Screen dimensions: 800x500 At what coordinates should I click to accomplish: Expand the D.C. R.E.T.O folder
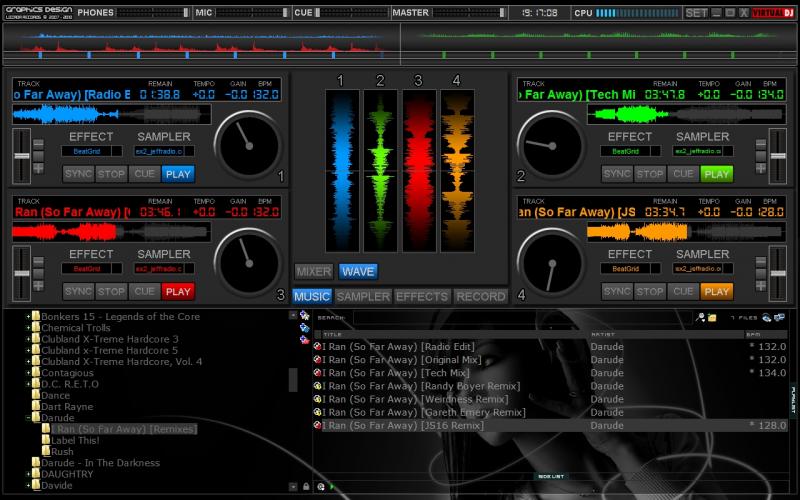[x=29, y=384]
